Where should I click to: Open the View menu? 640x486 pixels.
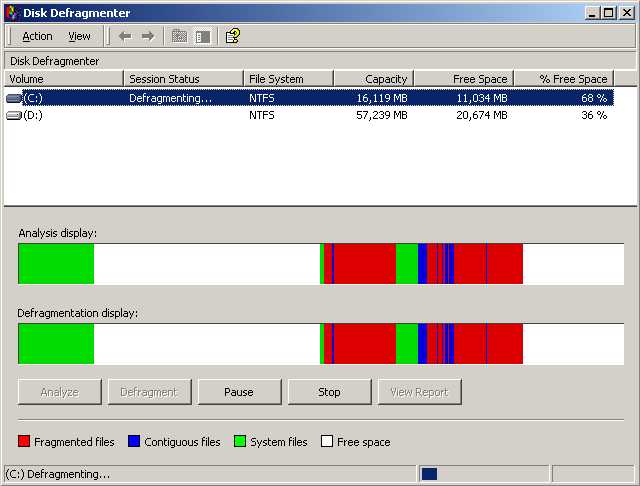(x=79, y=36)
